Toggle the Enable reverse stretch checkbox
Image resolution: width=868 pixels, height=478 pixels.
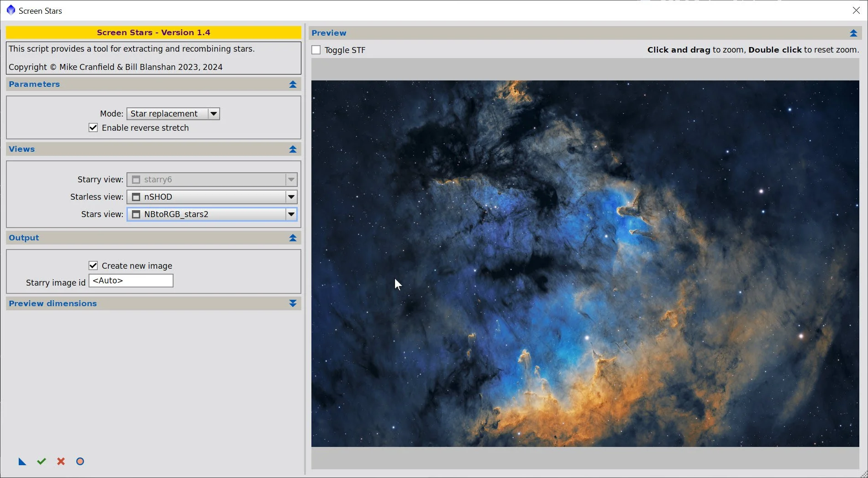coord(93,128)
